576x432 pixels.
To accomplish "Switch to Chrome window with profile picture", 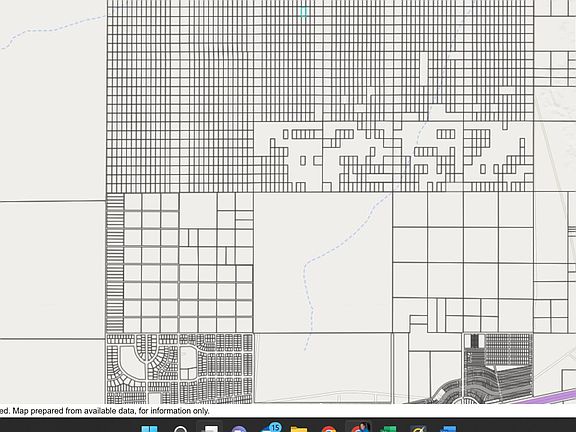I will point(359,428).
